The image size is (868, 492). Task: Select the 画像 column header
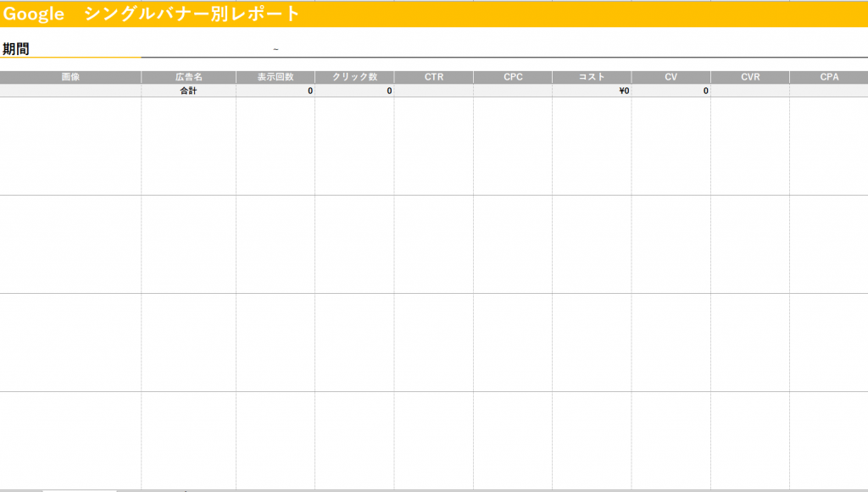tap(70, 77)
